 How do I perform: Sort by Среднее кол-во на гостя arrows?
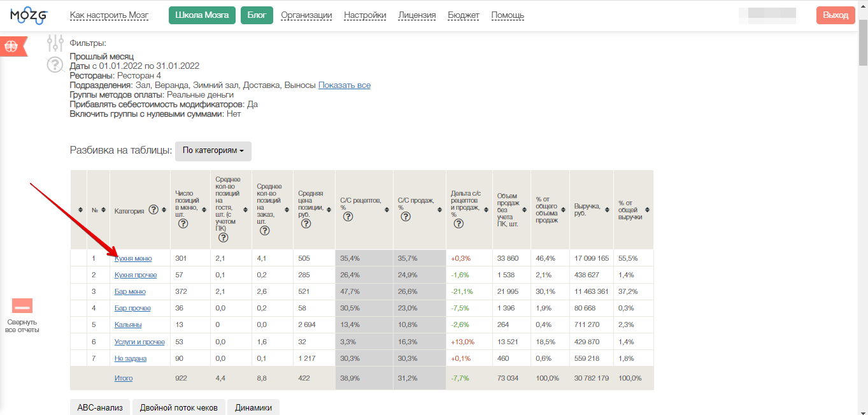click(246, 210)
